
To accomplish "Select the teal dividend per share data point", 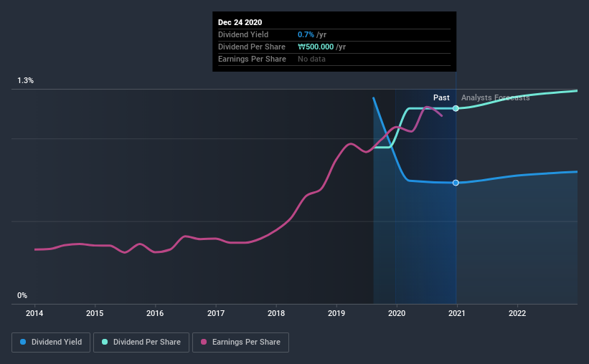I will [x=456, y=108].
